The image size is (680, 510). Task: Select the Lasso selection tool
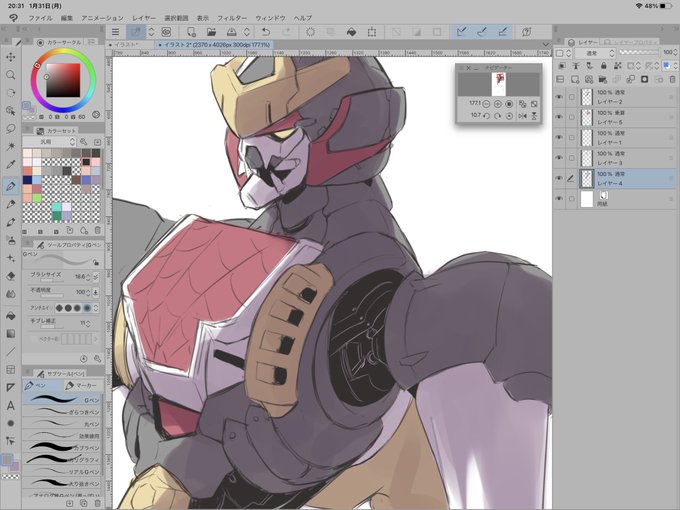(10, 129)
